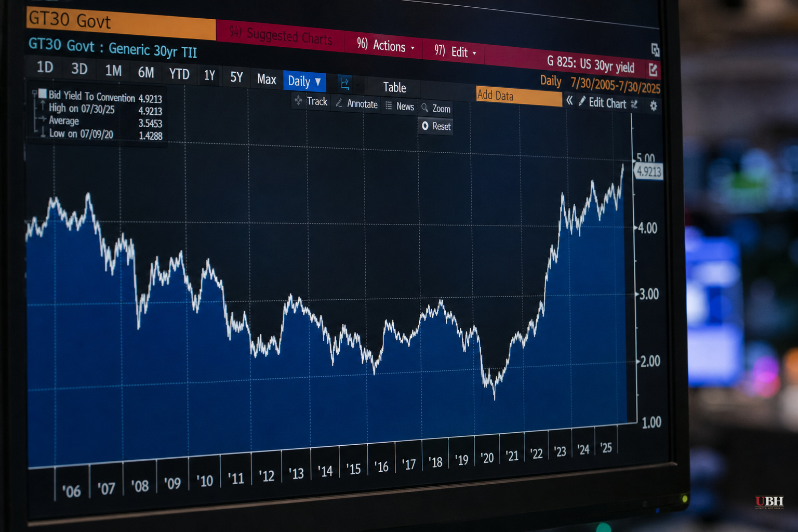Click the '13 x-axis year label

click(x=296, y=473)
